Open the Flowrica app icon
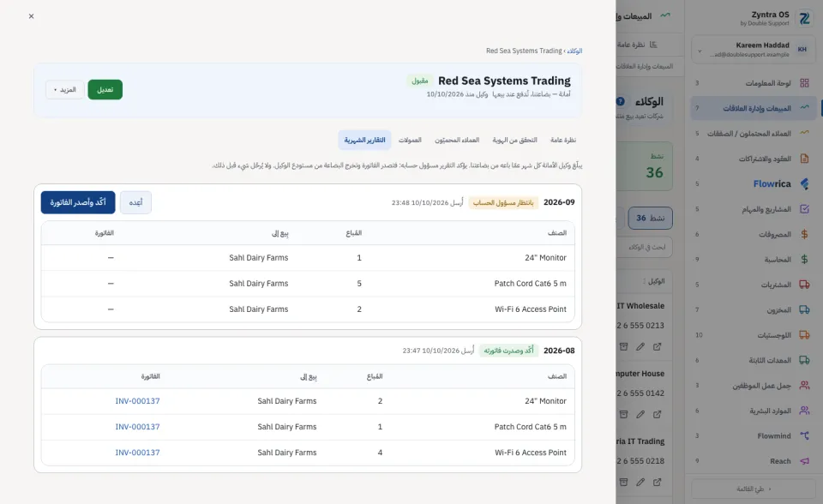Image resolution: width=823 pixels, height=504 pixels. [x=804, y=183]
